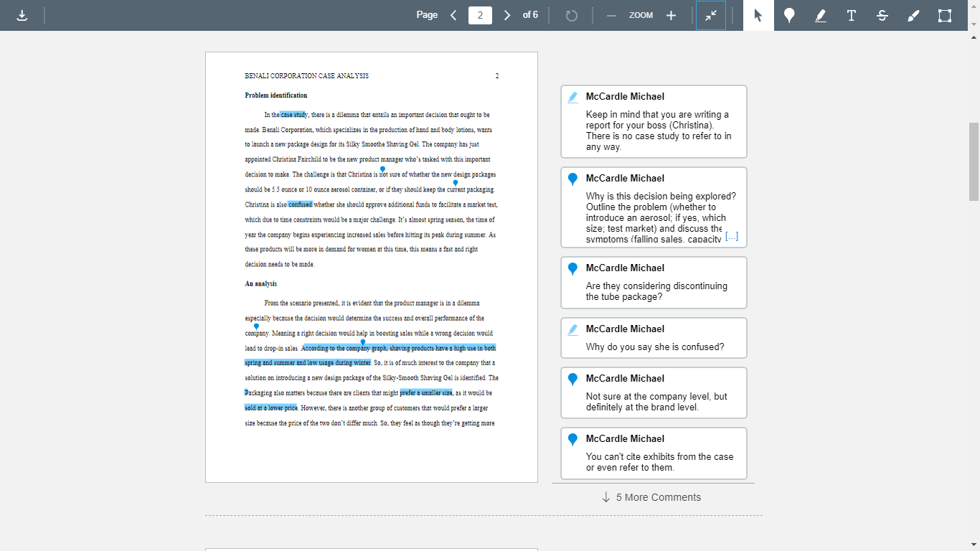Click highlight icon on 'Keep in mind' comment

click(573, 97)
